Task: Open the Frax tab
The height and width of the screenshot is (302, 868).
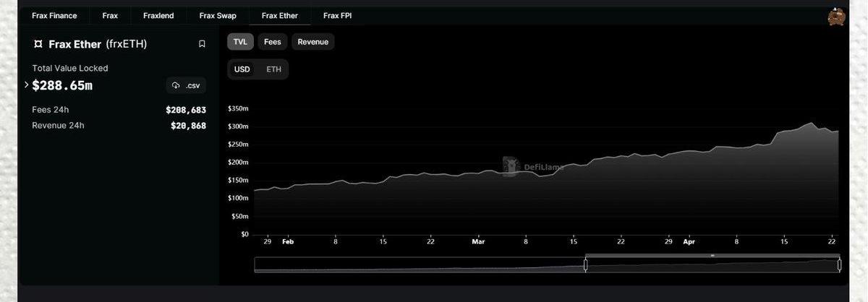Action: pos(110,15)
